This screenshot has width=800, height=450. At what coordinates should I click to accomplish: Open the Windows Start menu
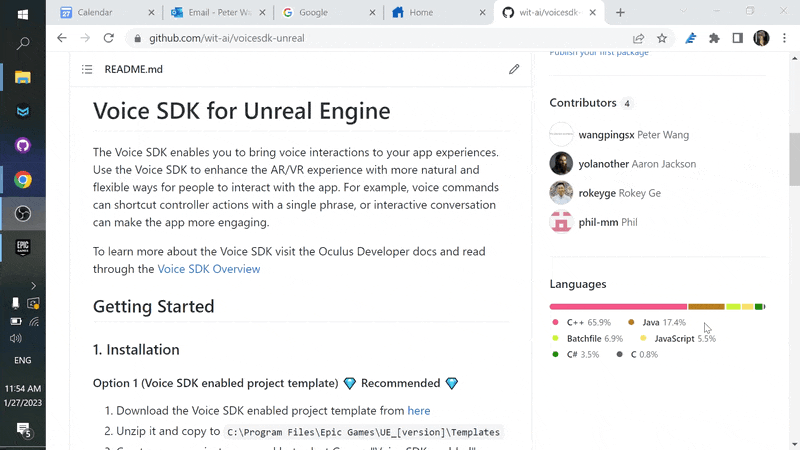[x=22, y=15]
